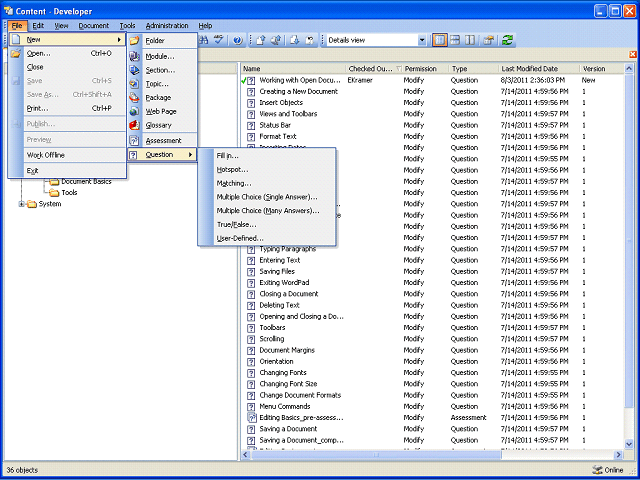The height and width of the screenshot is (480, 640).
Task: Sort by the Name column header
Action: 293,69
